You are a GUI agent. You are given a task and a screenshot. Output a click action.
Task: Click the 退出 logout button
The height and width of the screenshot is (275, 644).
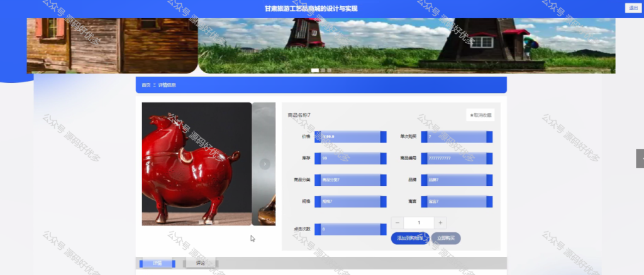[x=633, y=8]
